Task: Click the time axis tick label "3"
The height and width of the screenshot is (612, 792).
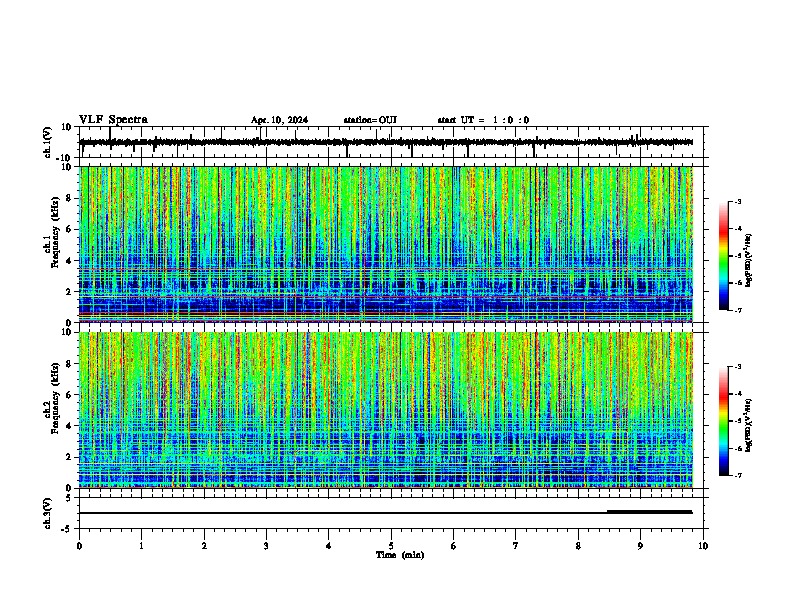Action: (266, 546)
